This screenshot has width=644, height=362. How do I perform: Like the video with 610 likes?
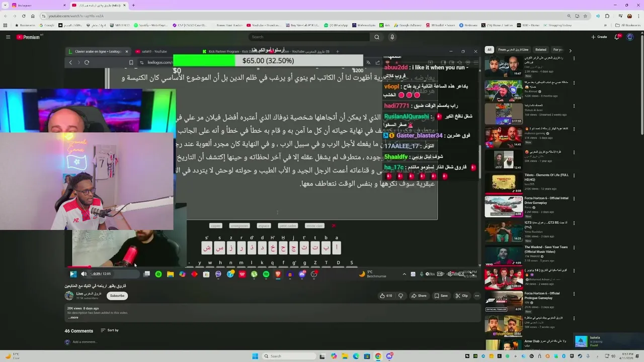click(386, 296)
